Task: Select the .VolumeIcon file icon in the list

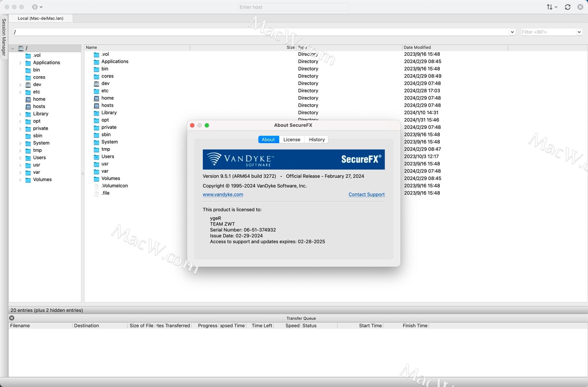Action: 96,186
